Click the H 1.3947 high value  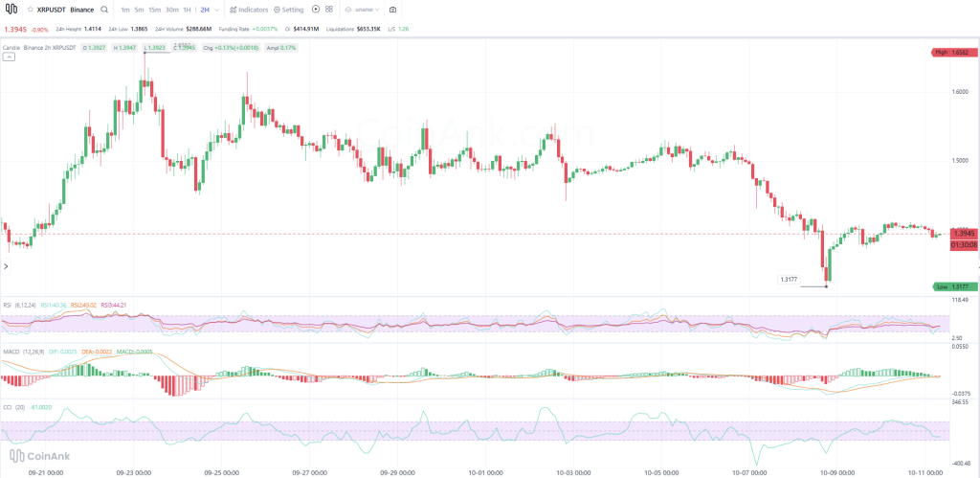pyautogui.click(x=125, y=48)
